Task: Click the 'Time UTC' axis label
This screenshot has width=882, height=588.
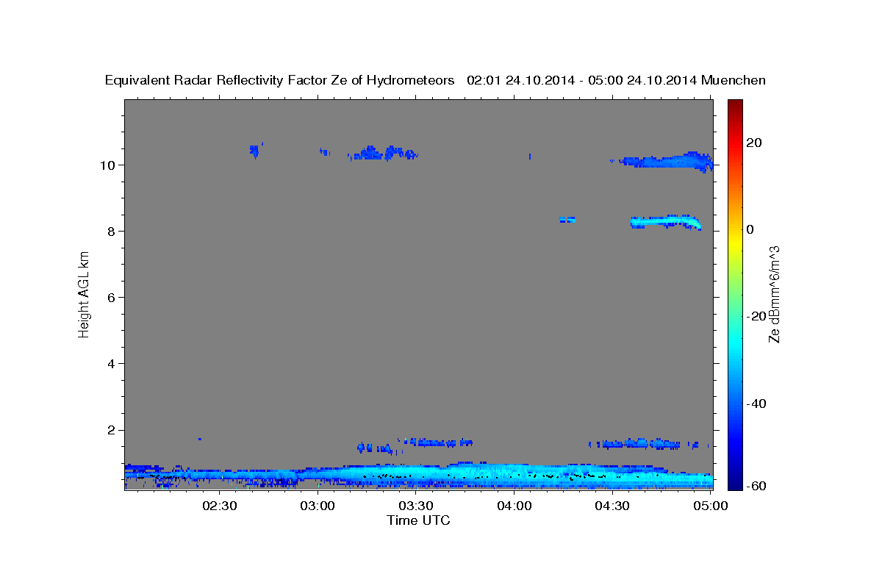Action: click(418, 520)
